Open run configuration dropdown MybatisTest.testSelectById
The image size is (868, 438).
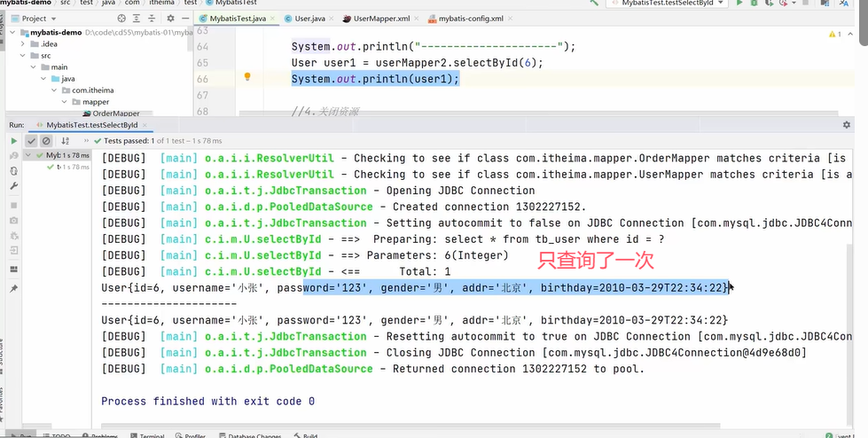tap(666, 3)
